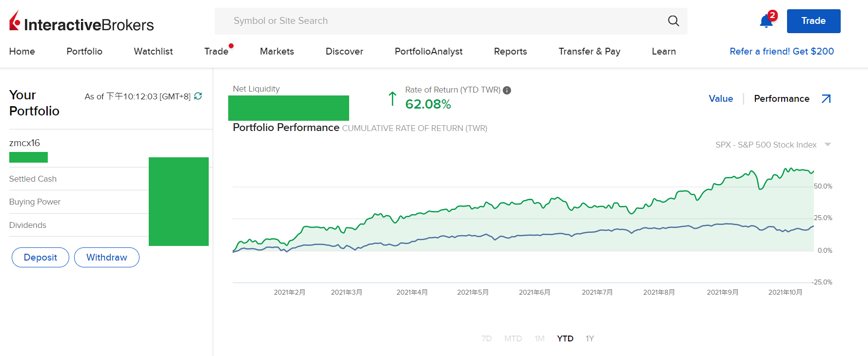Open the Refer a friend link
This screenshot has width=868, height=356.
[x=781, y=52]
